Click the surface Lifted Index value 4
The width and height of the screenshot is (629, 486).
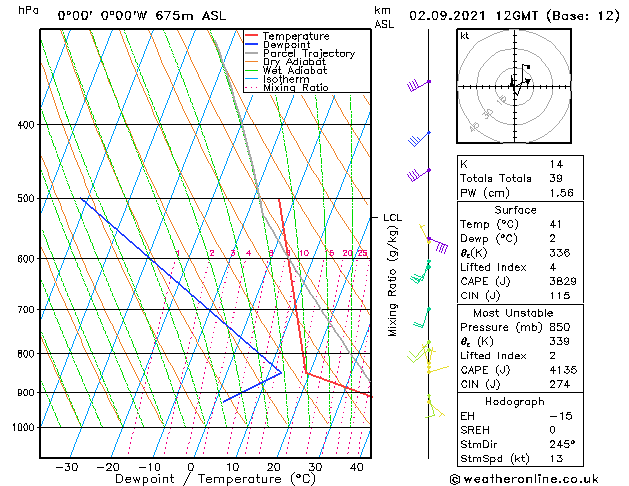[x=553, y=267]
